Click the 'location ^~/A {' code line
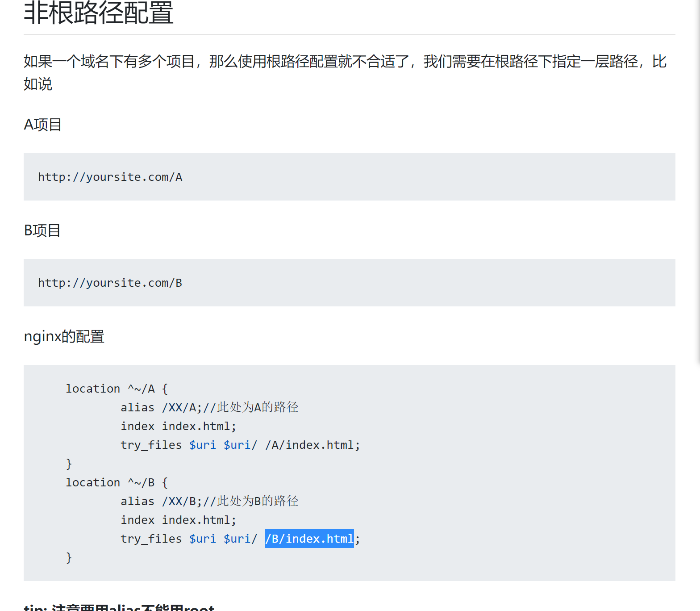 coord(117,389)
